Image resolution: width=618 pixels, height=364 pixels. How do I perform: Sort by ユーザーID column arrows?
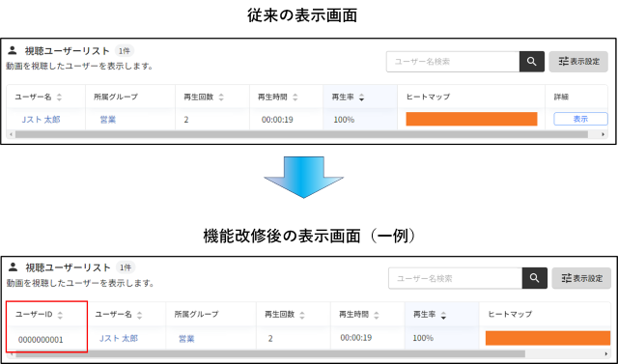coord(60,315)
